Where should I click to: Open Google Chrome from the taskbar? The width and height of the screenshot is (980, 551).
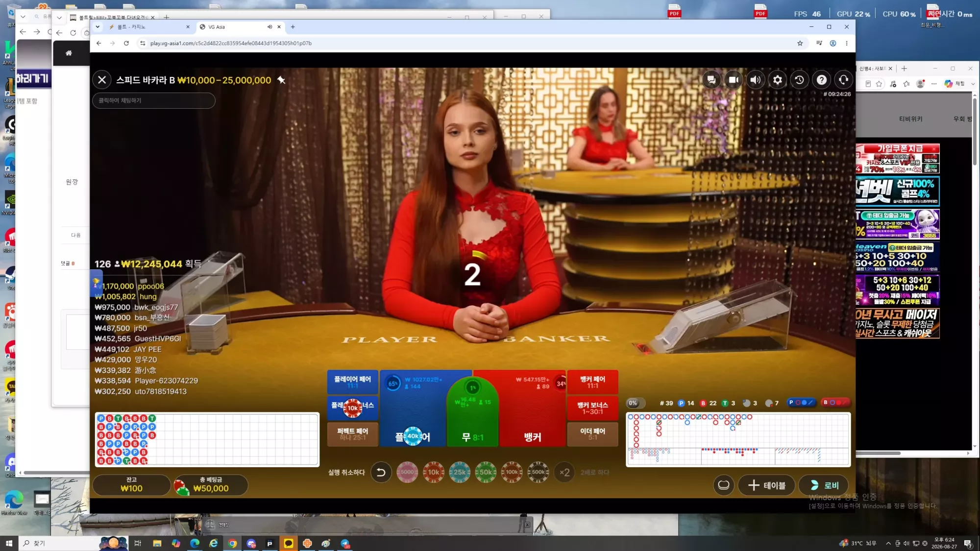click(233, 543)
